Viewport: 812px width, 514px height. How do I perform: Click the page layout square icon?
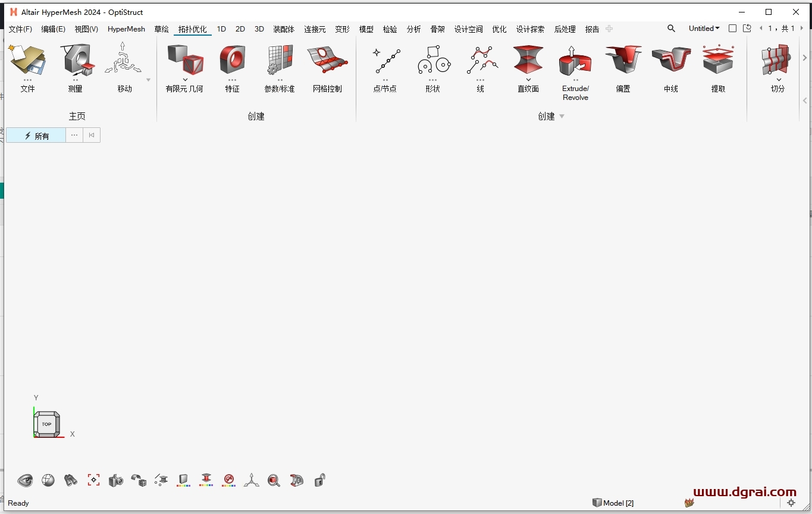coord(732,29)
